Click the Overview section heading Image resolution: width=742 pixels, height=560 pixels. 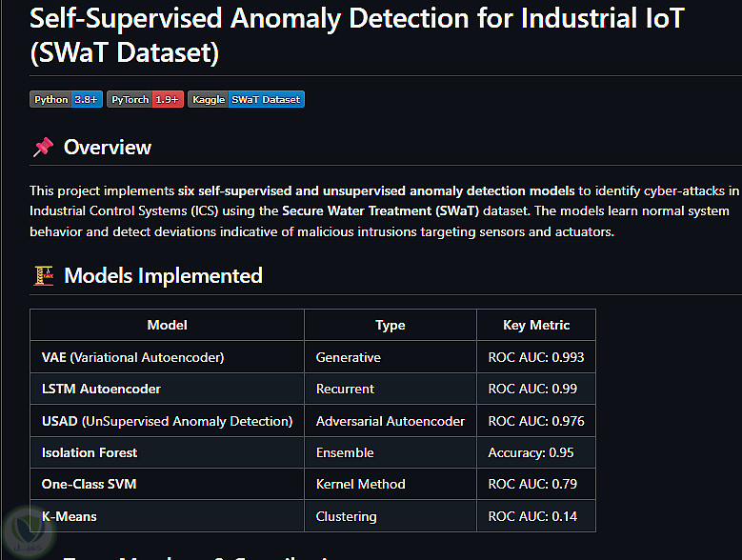pos(108,147)
